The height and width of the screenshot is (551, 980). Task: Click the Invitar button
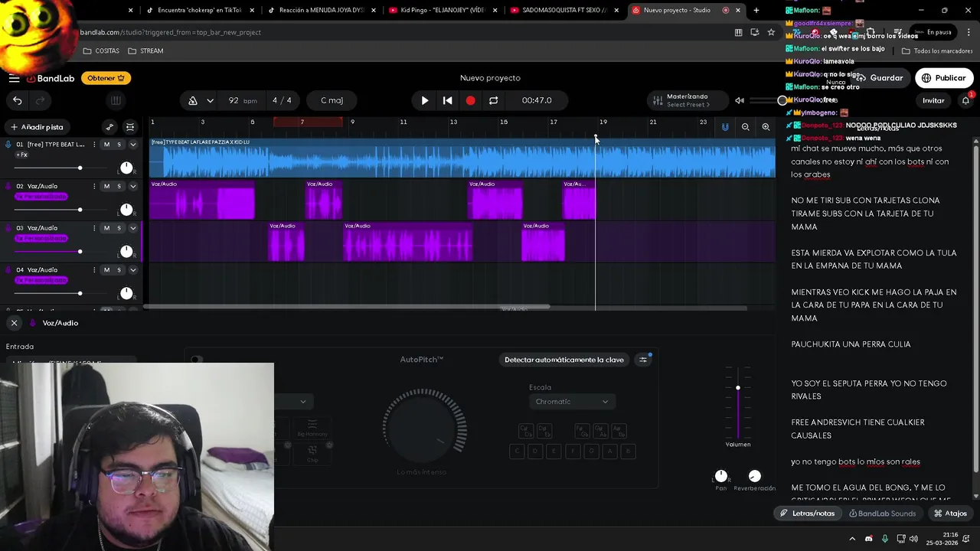point(933,100)
